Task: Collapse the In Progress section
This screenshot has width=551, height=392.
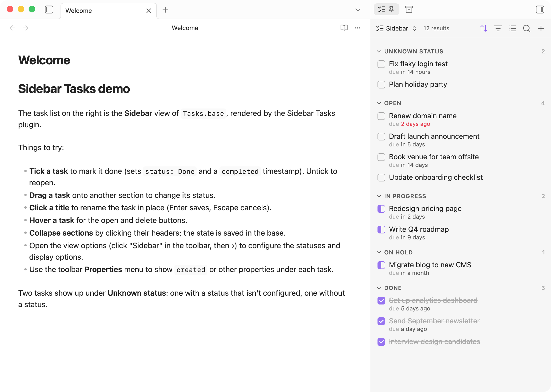Action: click(x=401, y=196)
